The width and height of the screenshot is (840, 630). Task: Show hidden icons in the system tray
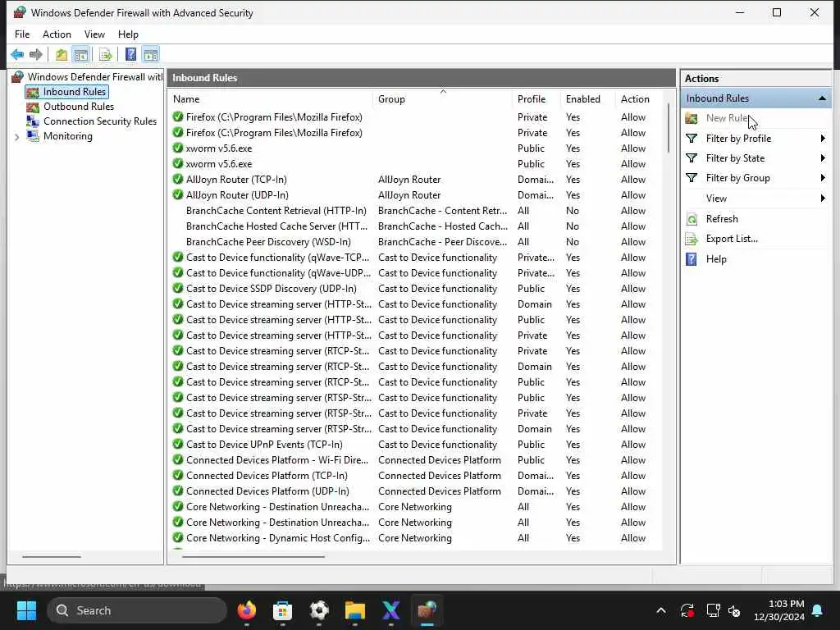tap(661, 610)
